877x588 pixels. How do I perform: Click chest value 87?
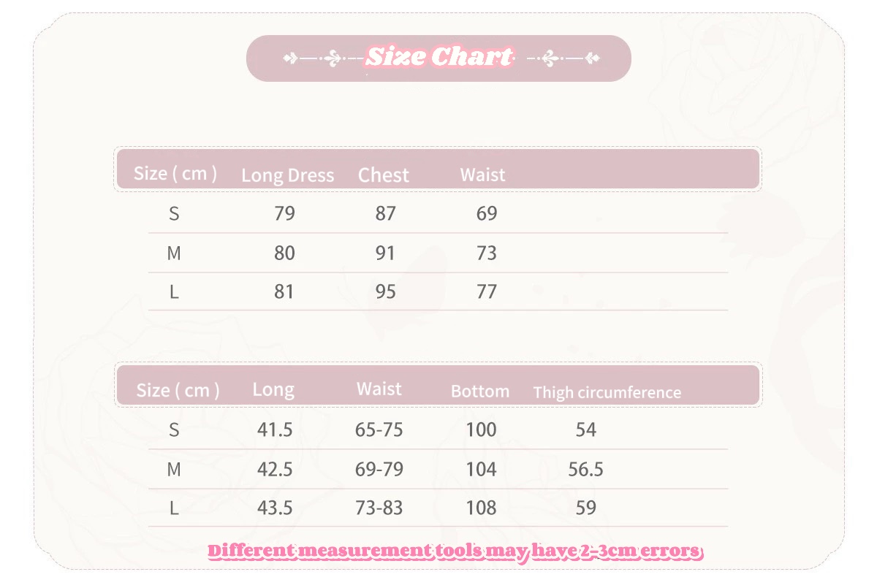[x=385, y=213]
